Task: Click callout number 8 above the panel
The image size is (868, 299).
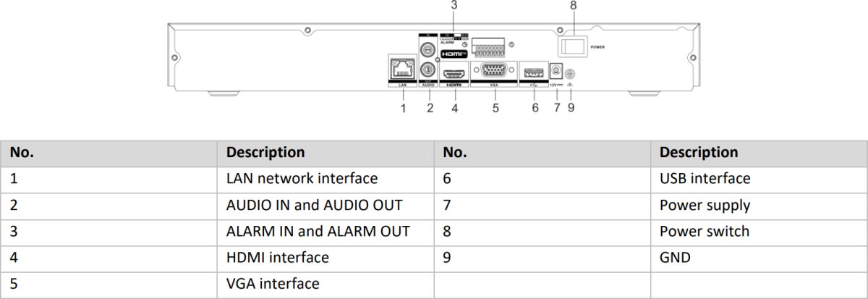Action: pos(574,7)
